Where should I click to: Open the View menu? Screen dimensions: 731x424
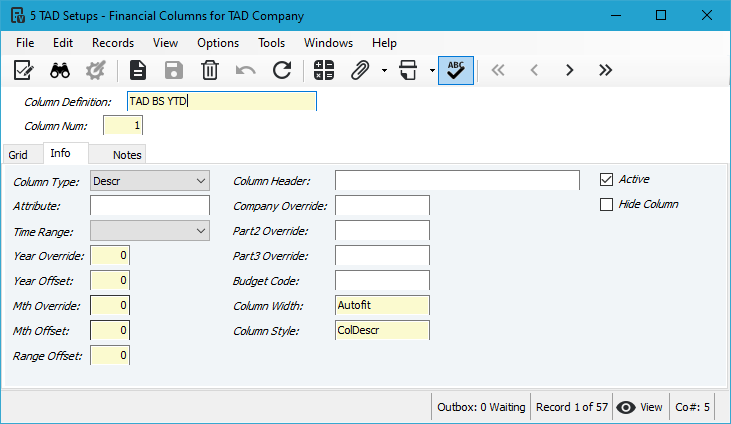coord(166,43)
